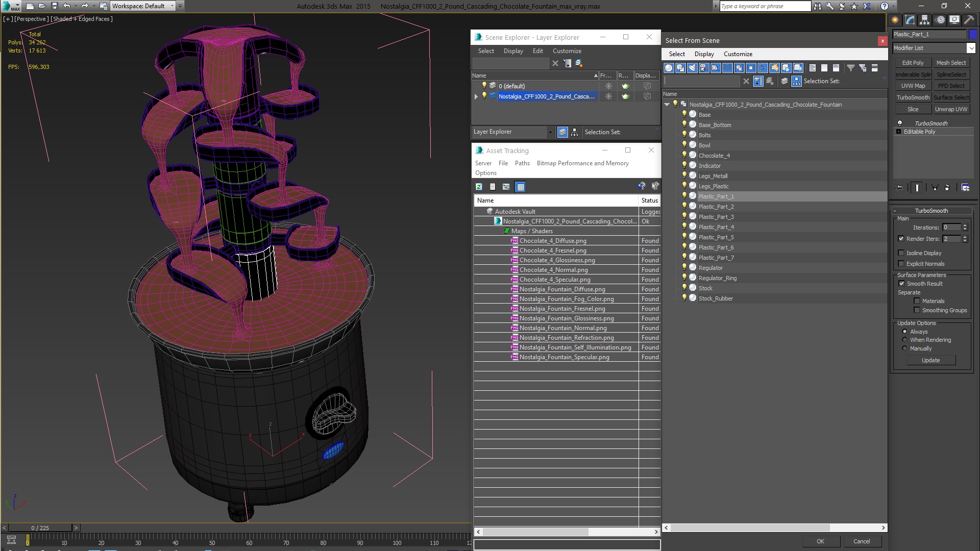980x551 pixels.
Task: Click the Save File floppy icon
Action: tap(55, 6)
